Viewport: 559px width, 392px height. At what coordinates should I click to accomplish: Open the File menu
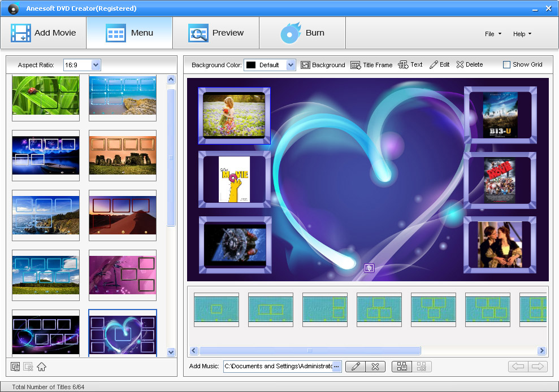tap(493, 34)
